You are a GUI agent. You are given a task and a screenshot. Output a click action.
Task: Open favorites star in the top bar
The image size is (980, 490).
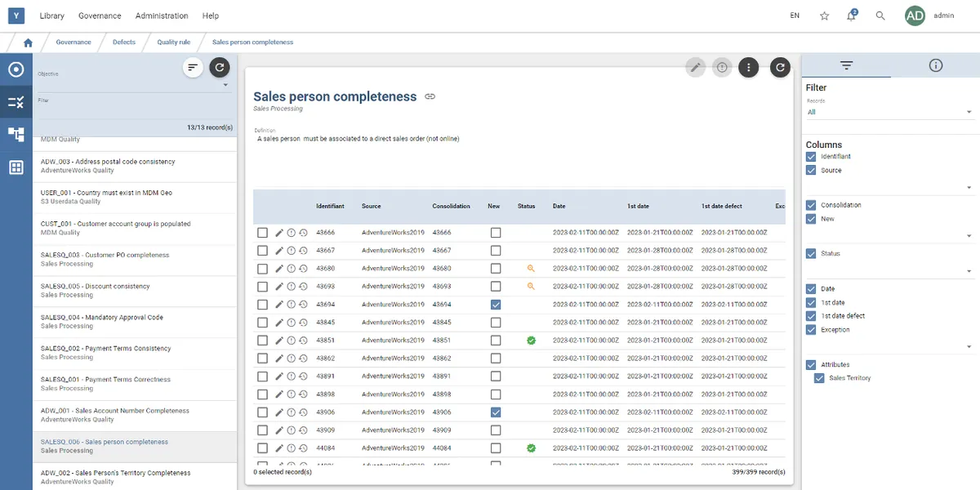[825, 16]
